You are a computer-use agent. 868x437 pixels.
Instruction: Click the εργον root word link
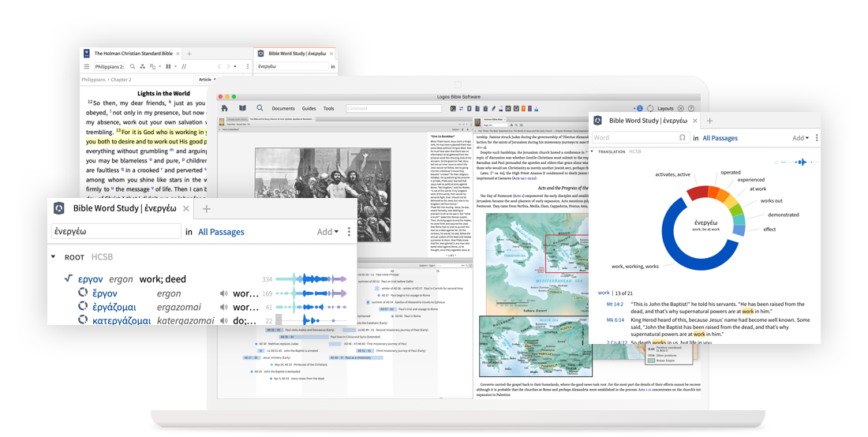[x=90, y=279]
